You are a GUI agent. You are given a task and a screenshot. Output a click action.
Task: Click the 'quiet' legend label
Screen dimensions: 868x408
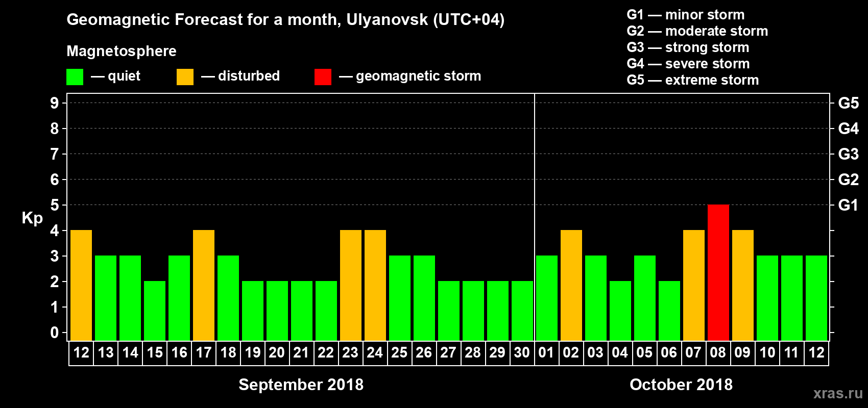pyautogui.click(x=124, y=76)
